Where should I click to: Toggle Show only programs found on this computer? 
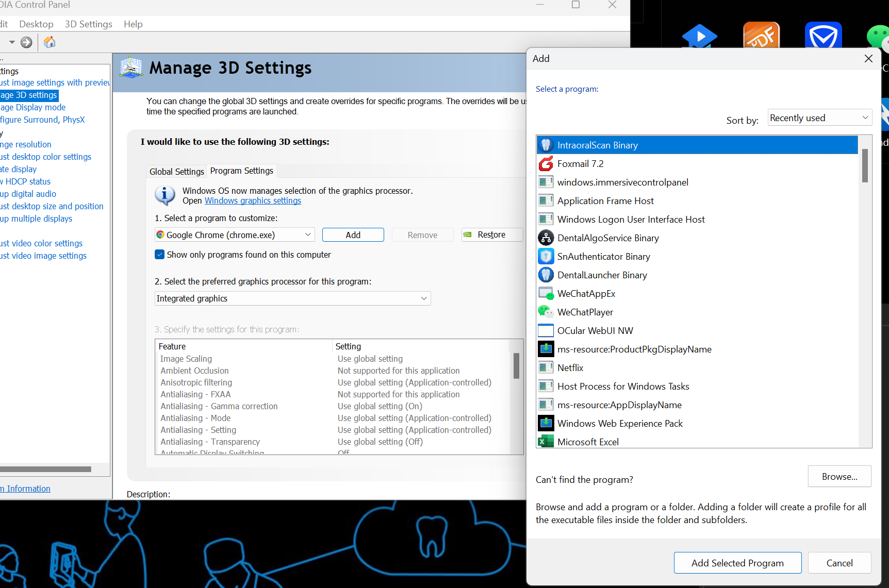tap(160, 255)
